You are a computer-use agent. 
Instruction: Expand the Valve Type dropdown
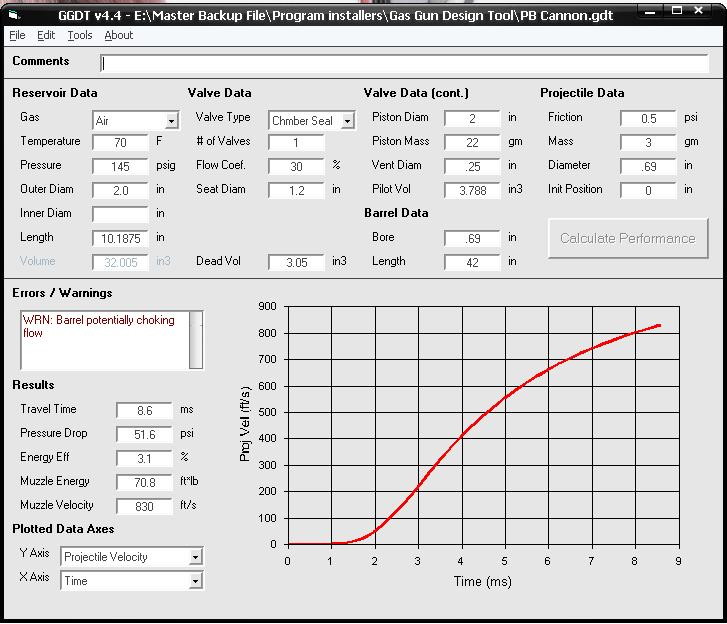coord(347,121)
